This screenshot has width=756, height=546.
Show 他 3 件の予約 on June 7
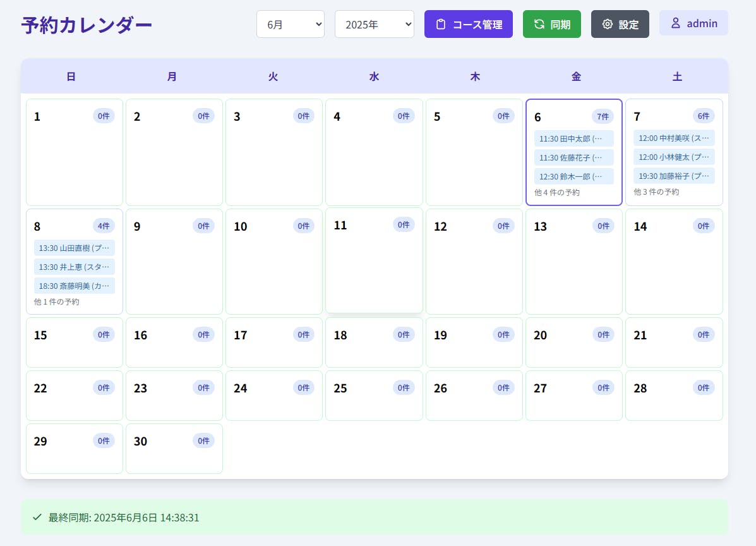[x=656, y=191]
